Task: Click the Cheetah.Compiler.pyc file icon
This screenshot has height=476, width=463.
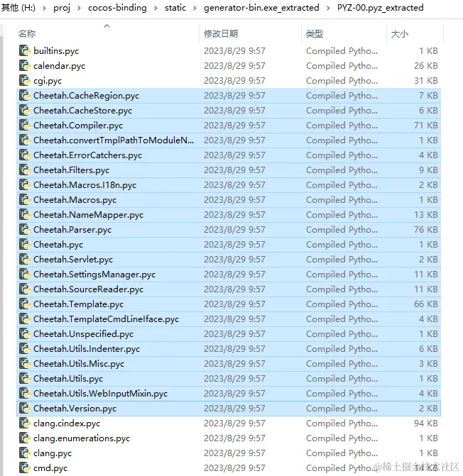Action: 25,125
